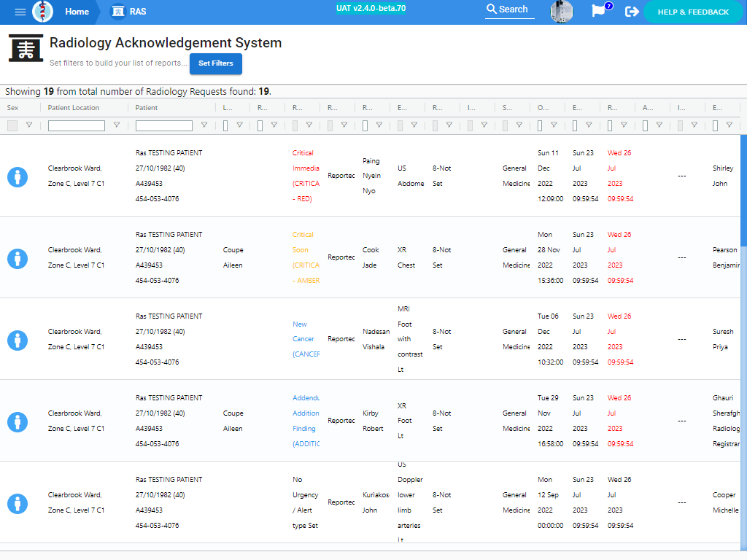The image size is (747, 560).
Task: Open the funnel filter for Patient Location
Action: click(x=116, y=125)
